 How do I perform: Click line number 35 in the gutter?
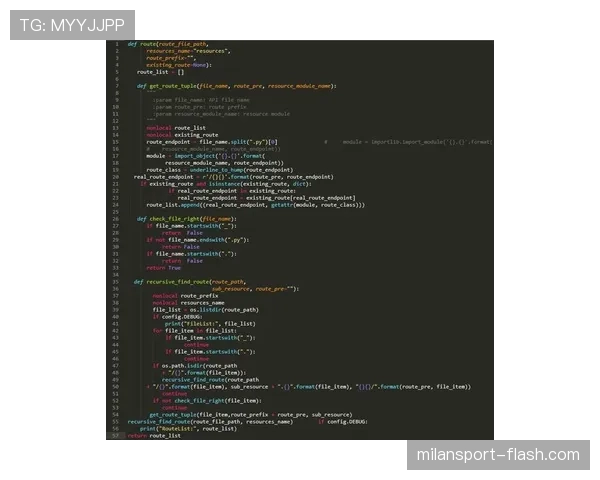point(116,282)
